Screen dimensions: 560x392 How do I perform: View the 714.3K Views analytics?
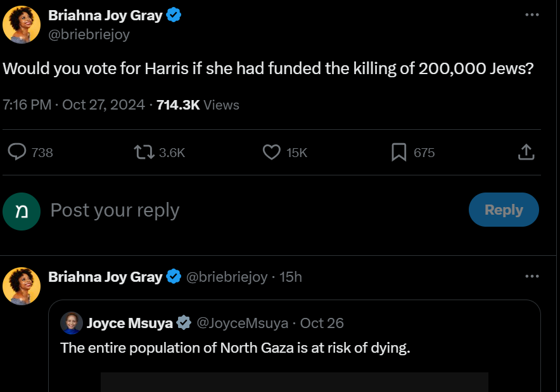pos(198,105)
